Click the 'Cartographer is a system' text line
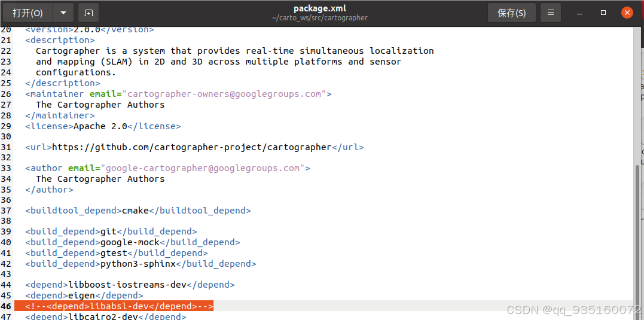The width and height of the screenshot is (644, 320). coord(235,50)
